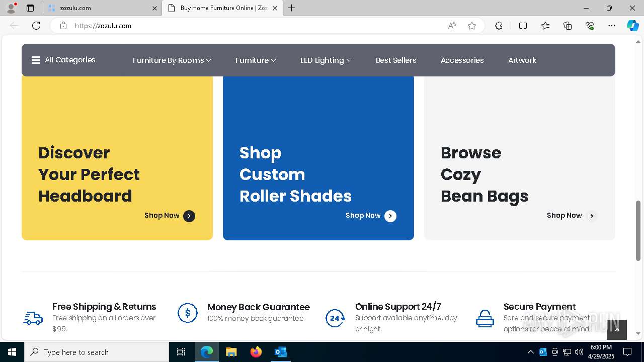The height and width of the screenshot is (362, 644).
Task: Open File Explorer from the taskbar
Action: tap(231, 352)
